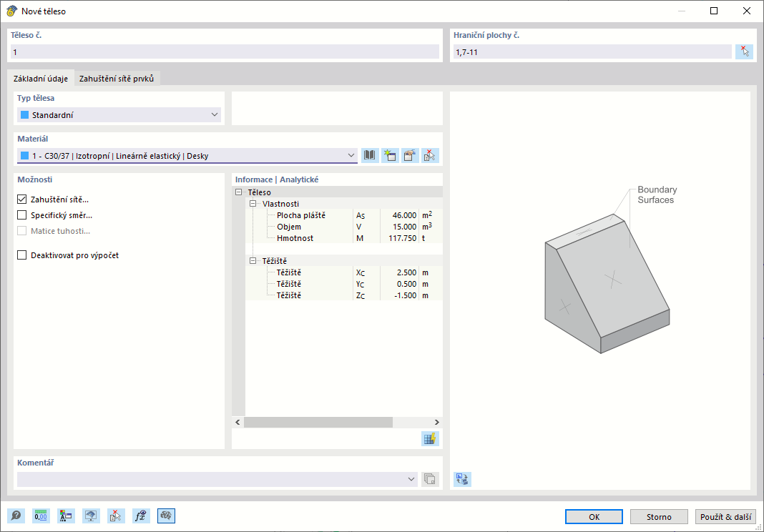This screenshot has height=532, width=764.
Task: Click the Xc centroid value 2.500
Action: (406, 272)
